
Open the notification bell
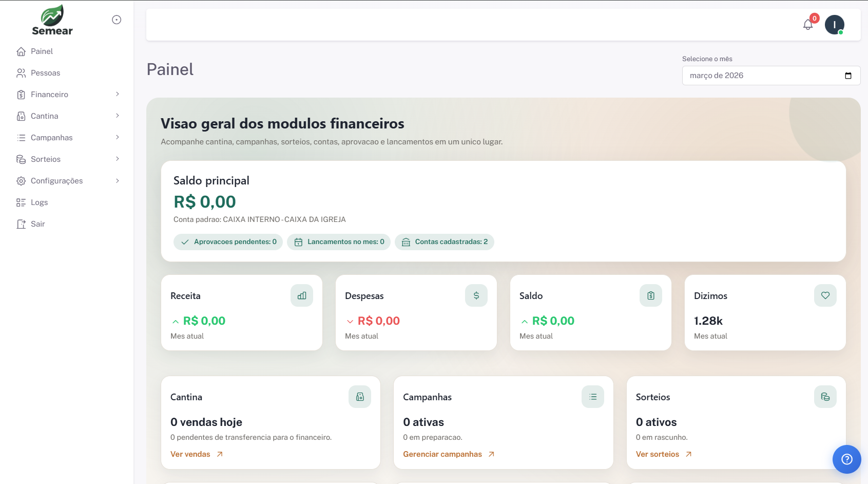click(x=807, y=24)
